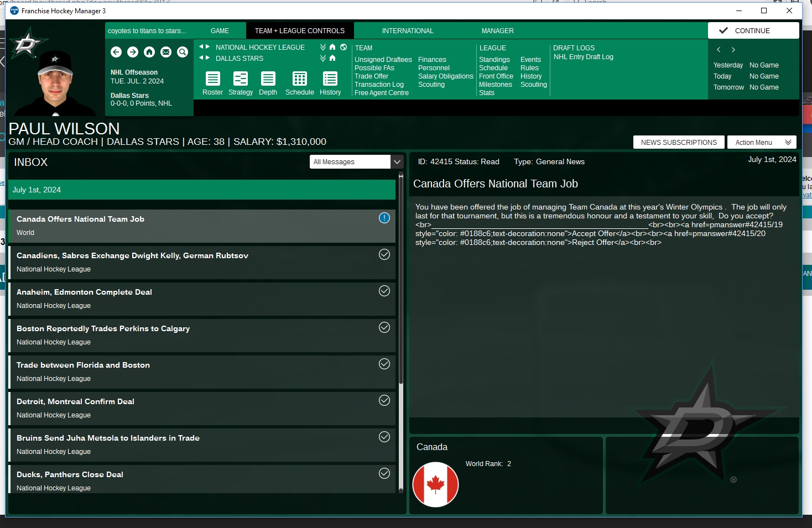Open the league Events link
The width and height of the screenshot is (812, 528).
pos(530,60)
